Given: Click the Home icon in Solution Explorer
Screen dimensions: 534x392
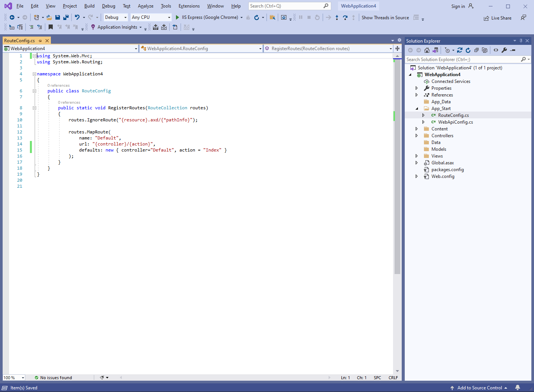Looking at the screenshot, I should [x=427, y=50].
